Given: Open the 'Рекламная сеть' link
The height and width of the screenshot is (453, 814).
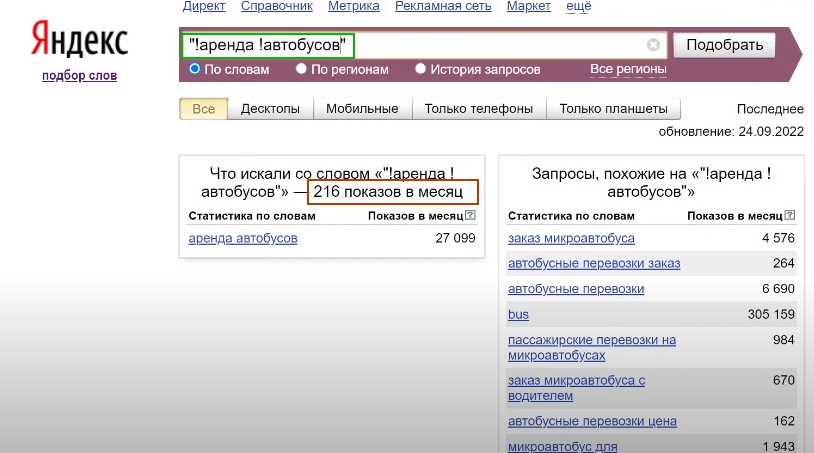Looking at the screenshot, I should [x=443, y=6].
